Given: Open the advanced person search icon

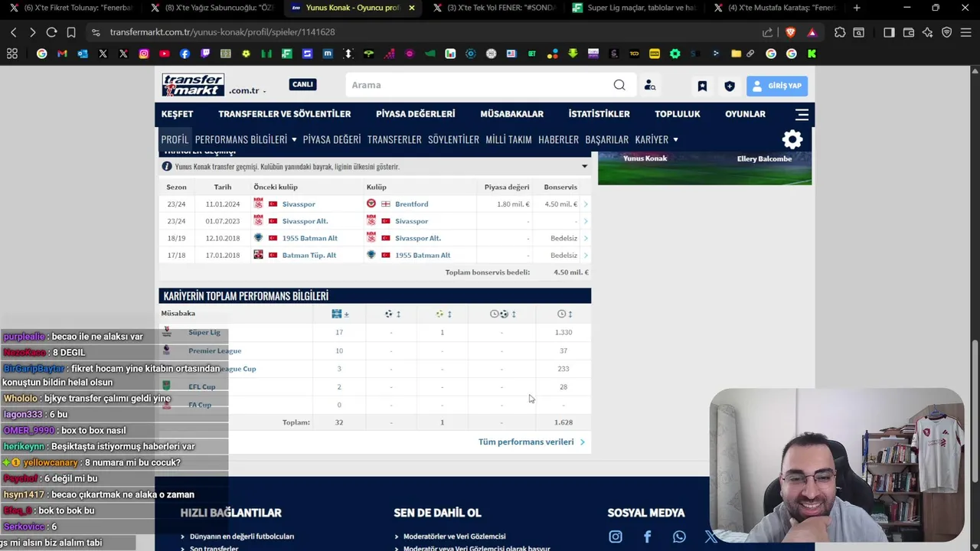Looking at the screenshot, I should pos(650,86).
